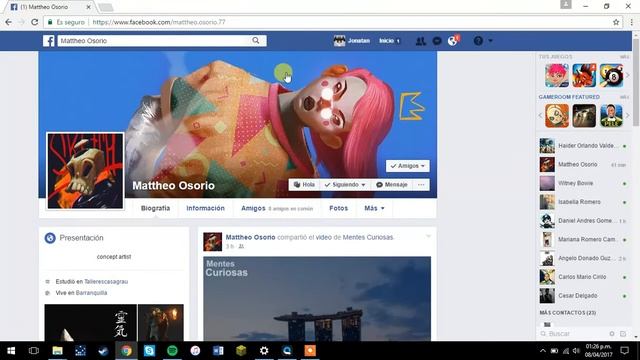Open the red dragon game icon
This screenshot has width=640, height=360.
point(584,76)
